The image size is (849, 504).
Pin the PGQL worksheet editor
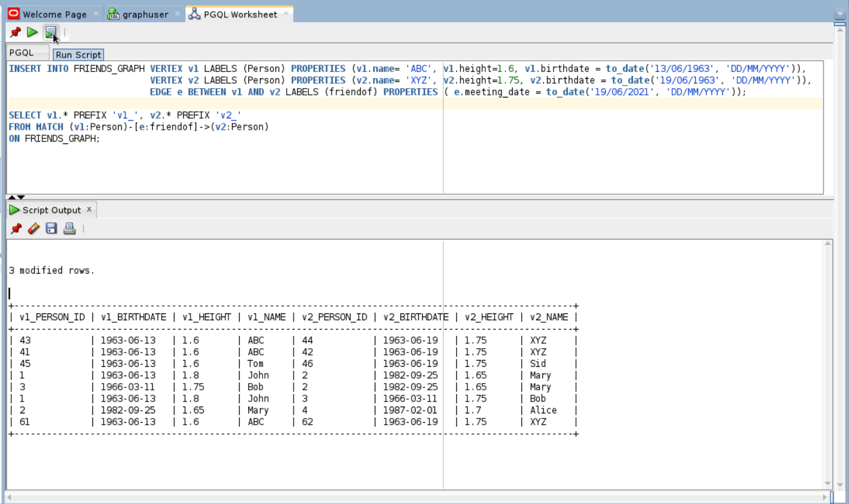16,32
